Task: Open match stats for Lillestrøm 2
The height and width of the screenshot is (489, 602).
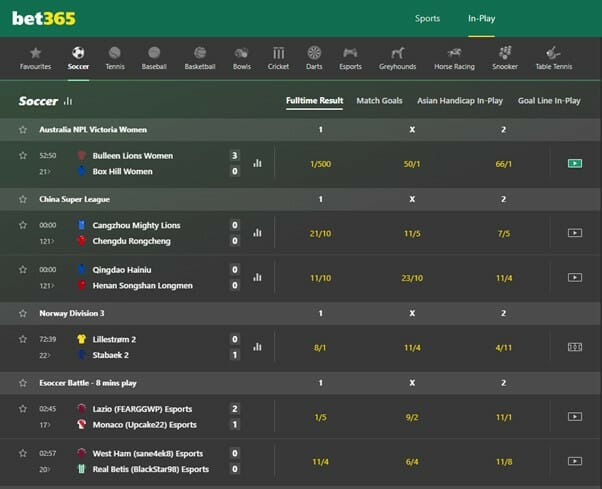Action: tap(257, 347)
